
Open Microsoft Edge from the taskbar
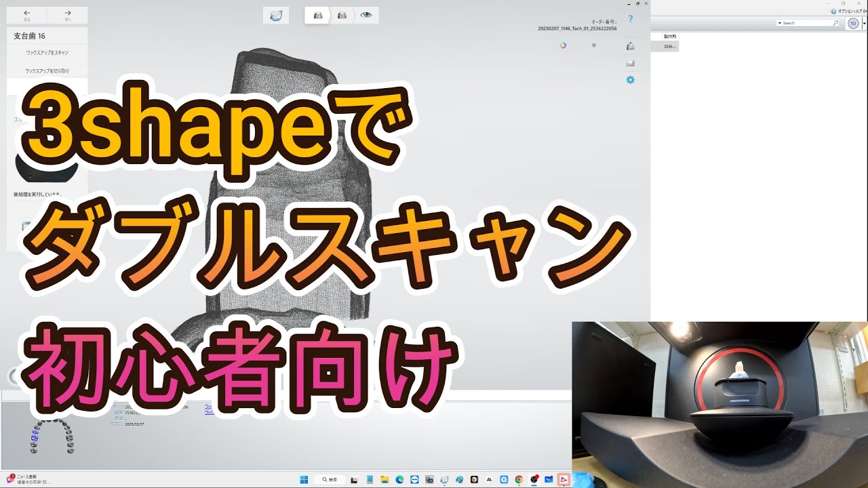pos(399,480)
